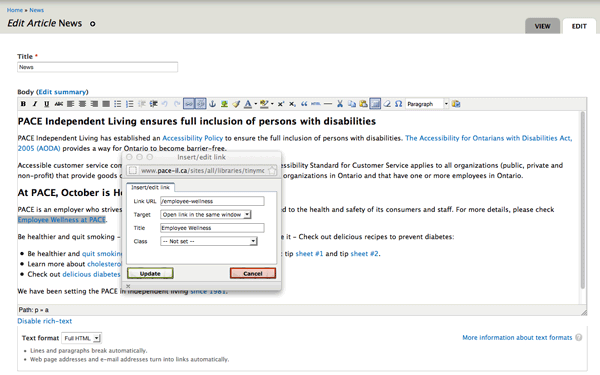This screenshot has height=375, width=600.
Task: Click the unlink icon
Action: coord(201,104)
